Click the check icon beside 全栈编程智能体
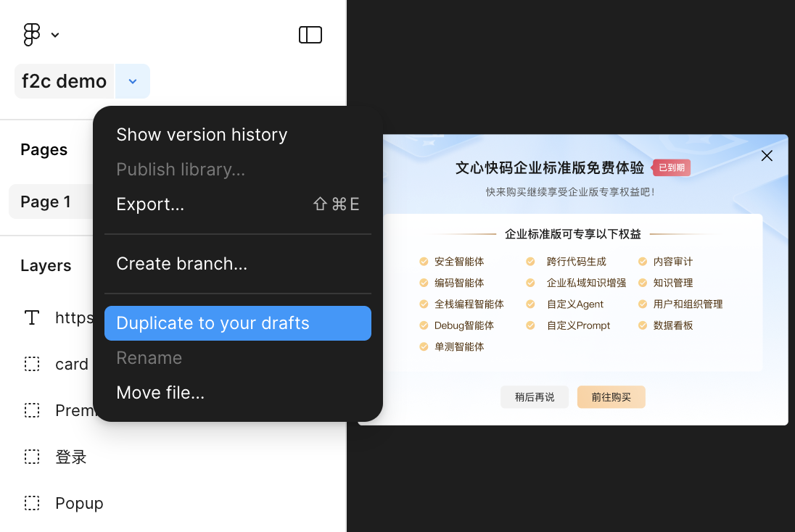The image size is (795, 532). click(x=424, y=304)
